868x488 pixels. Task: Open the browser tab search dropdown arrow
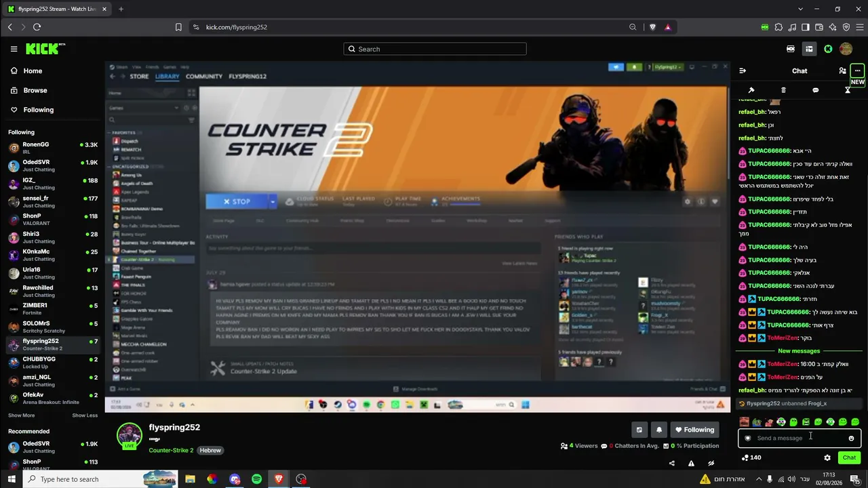(800, 9)
